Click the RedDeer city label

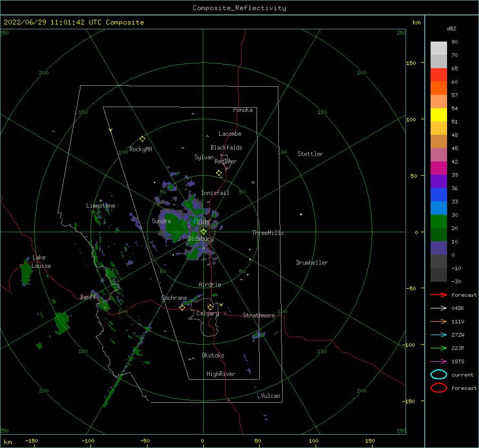pyautogui.click(x=226, y=161)
